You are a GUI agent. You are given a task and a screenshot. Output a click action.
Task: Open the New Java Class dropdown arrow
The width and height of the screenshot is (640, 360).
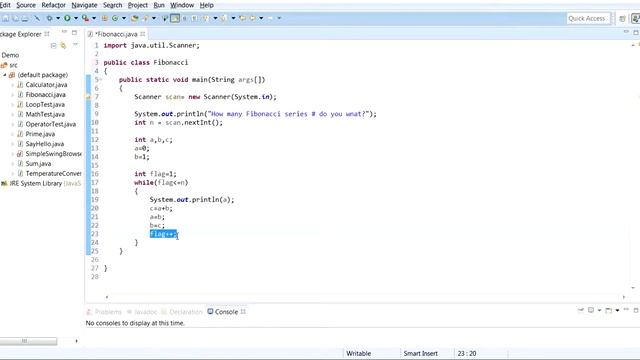coord(124,18)
